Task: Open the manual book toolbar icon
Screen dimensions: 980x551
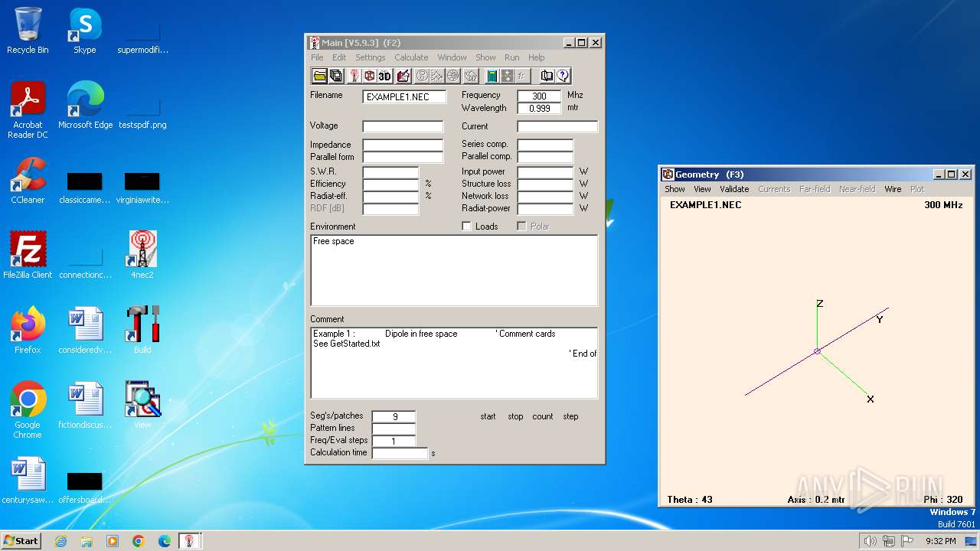Action: point(547,76)
